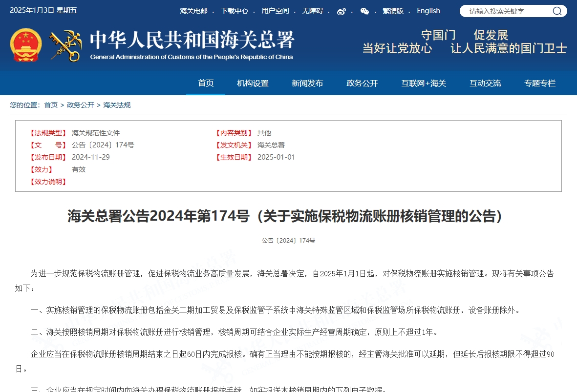Image resolution: width=577 pixels, height=392 pixels.
Task: Enable 无障碍 accessibility mode
Action: tap(312, 11)
